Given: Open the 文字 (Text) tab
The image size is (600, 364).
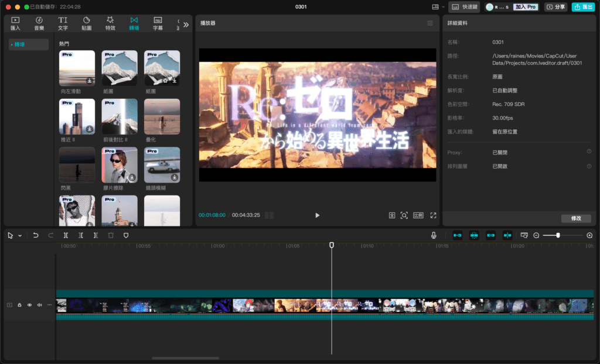Looking at the screenshot, I should (63, 23).
